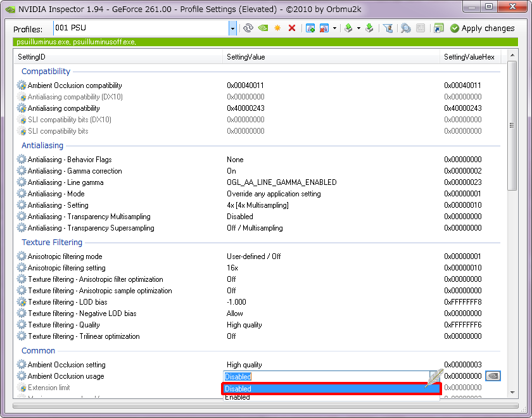Image resolution: width=532 pixels, height=418 pixels.
Task: Open dropdown arrow next to remove application icon
Action: [x=334, y=28]
